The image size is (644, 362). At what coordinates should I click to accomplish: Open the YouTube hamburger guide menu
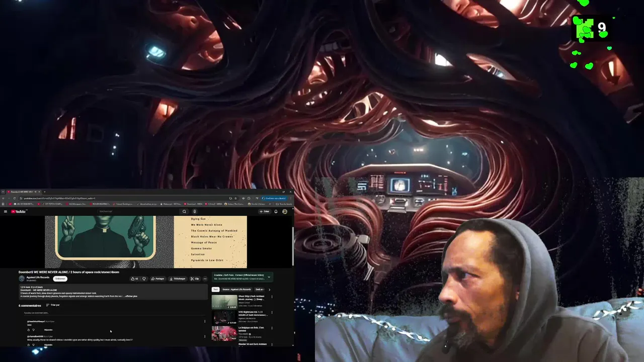[5, 212]
